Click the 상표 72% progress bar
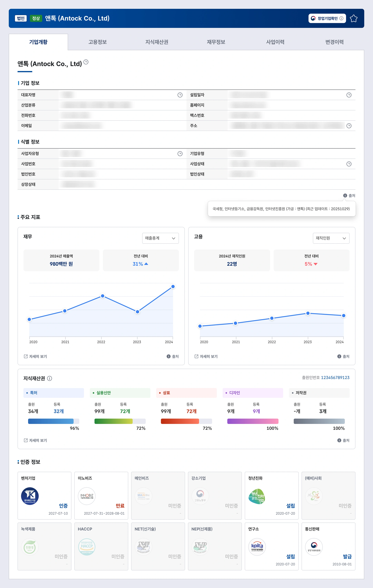The image size is (373, 588). click(x=186, y=421)
